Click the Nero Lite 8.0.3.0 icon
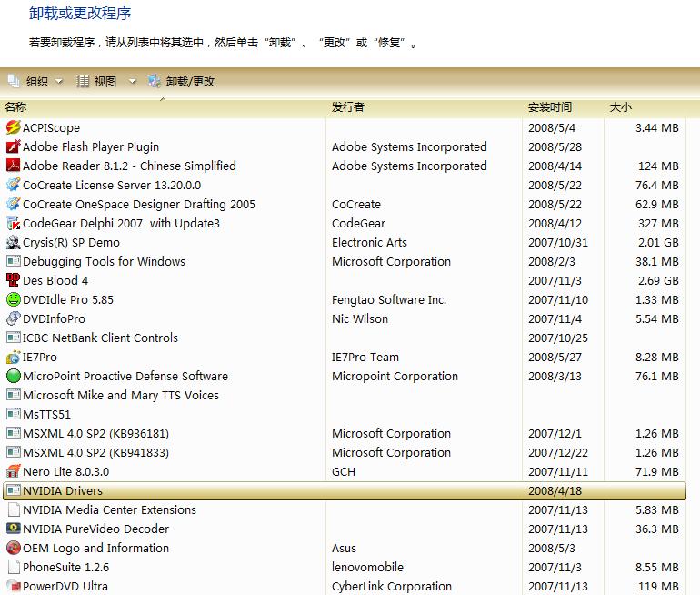 pos(14,471)
